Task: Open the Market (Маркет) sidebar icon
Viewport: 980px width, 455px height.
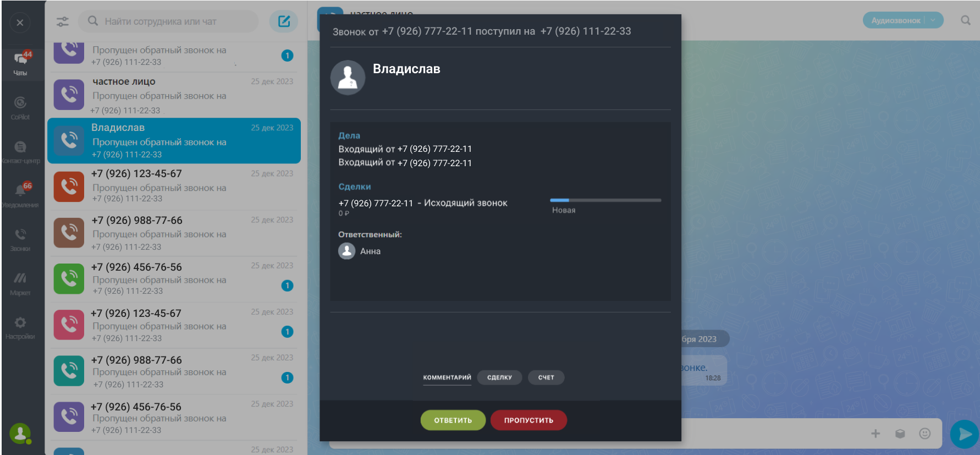Action: pyautogui.click(x=20, y=283)
